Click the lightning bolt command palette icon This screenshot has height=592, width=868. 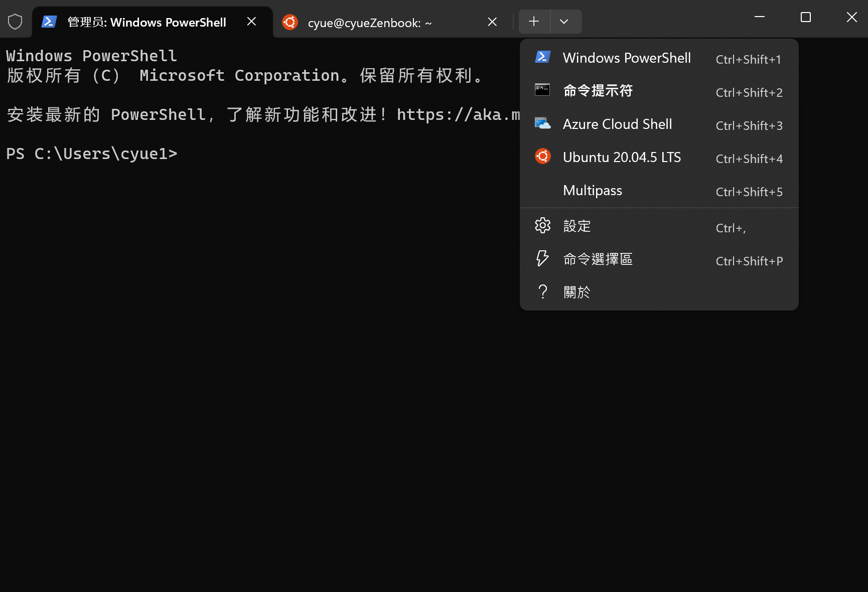click(x=542, y=259)
